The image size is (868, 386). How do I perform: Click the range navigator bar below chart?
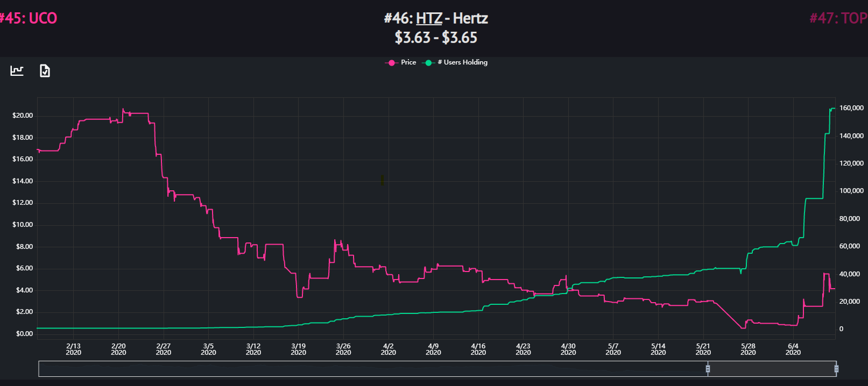point(437,368)
